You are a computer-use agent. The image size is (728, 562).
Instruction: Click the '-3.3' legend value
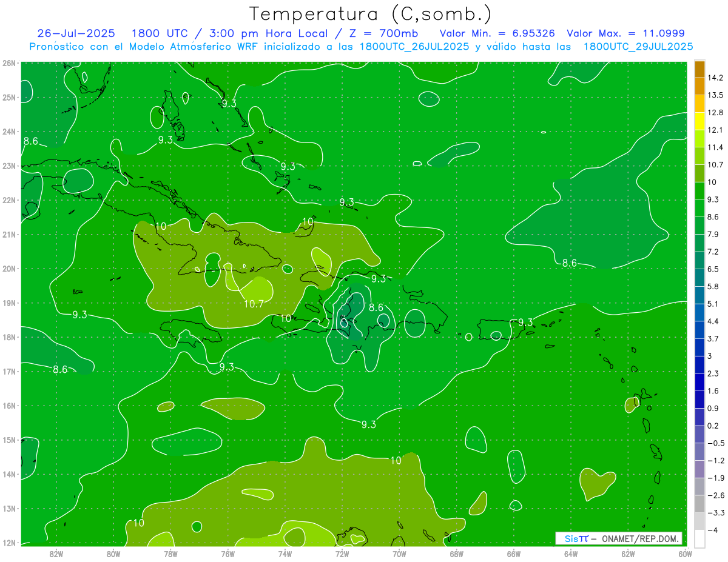[x=716, y=513]
